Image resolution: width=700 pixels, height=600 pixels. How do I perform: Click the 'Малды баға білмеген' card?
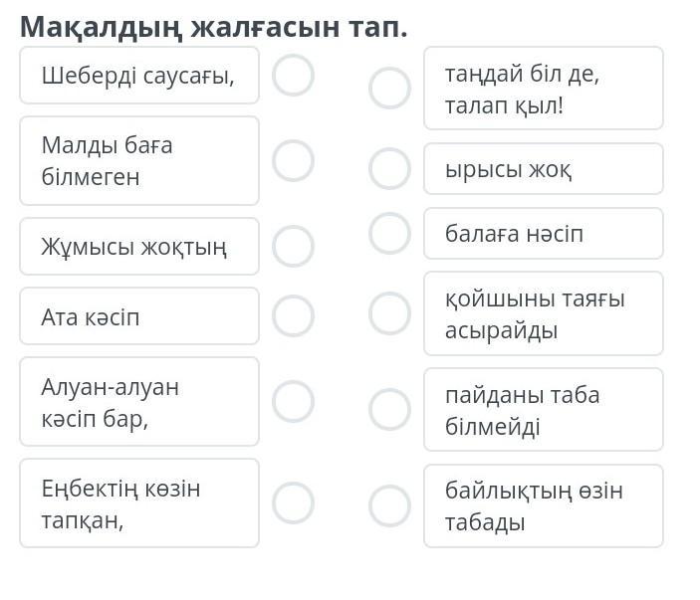[138, 160]
